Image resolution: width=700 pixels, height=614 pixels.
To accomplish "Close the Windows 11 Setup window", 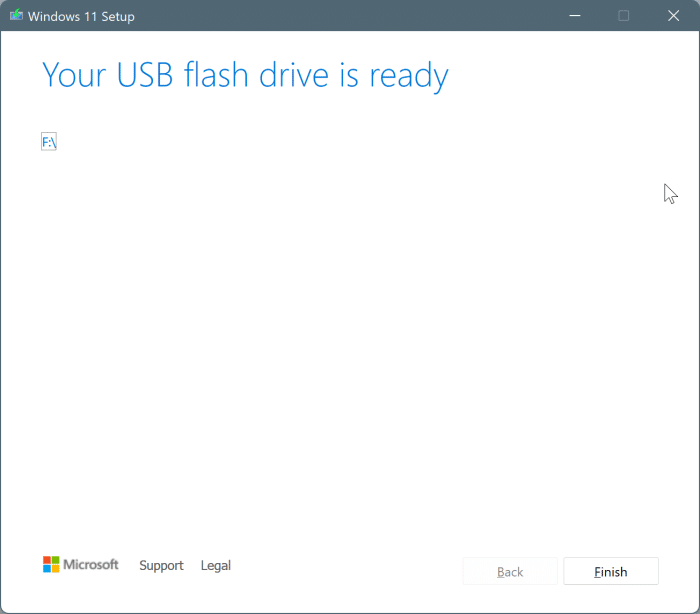I will (x=673, y=16).
